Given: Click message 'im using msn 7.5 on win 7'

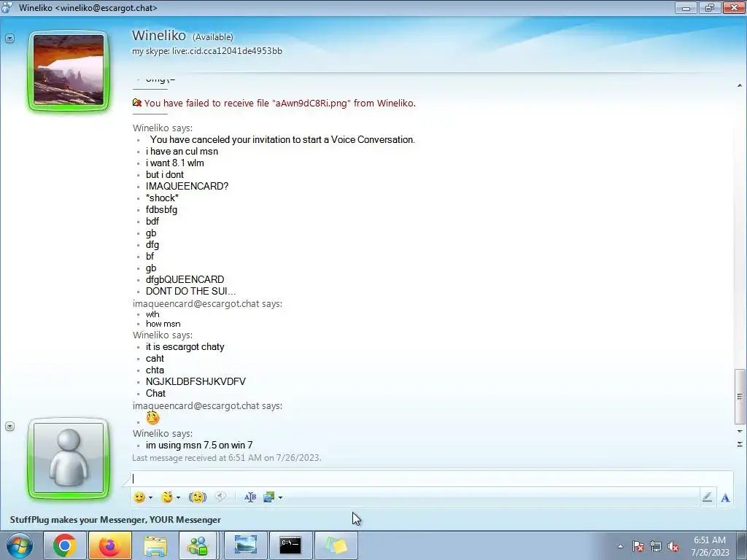Looking at the screenshot, I should point(199,446).
